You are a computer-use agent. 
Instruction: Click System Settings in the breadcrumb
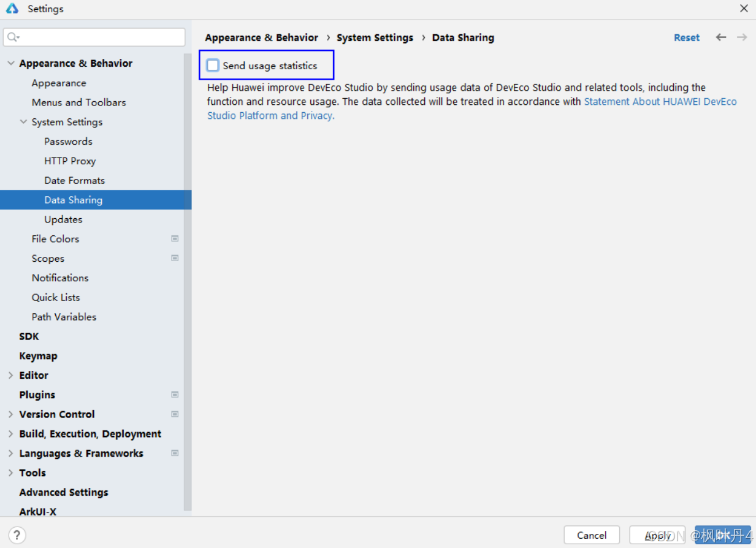tap(375, 37)
